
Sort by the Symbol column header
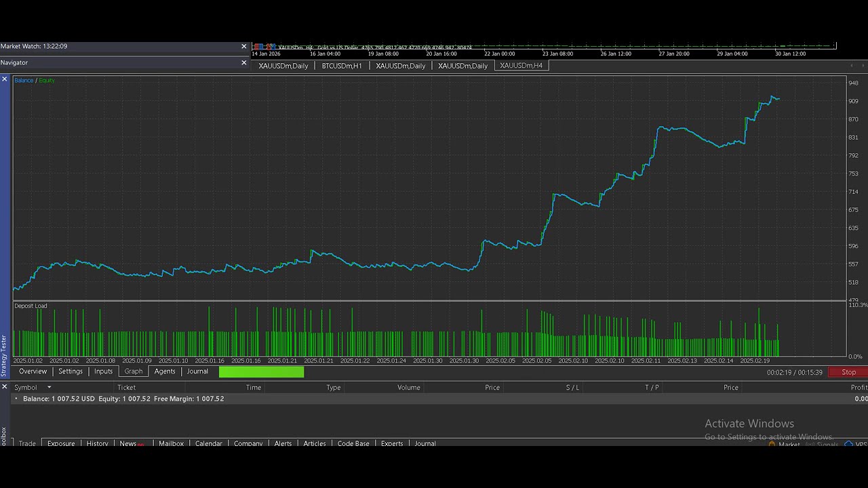click(26, 388)
